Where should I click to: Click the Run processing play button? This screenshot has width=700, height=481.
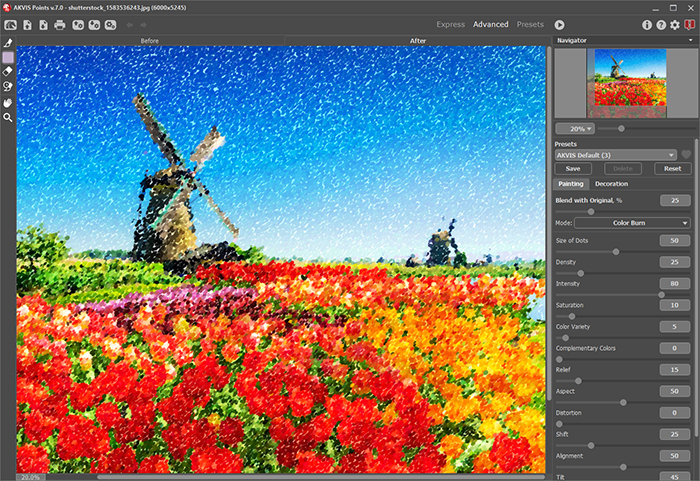pos(560,24)
